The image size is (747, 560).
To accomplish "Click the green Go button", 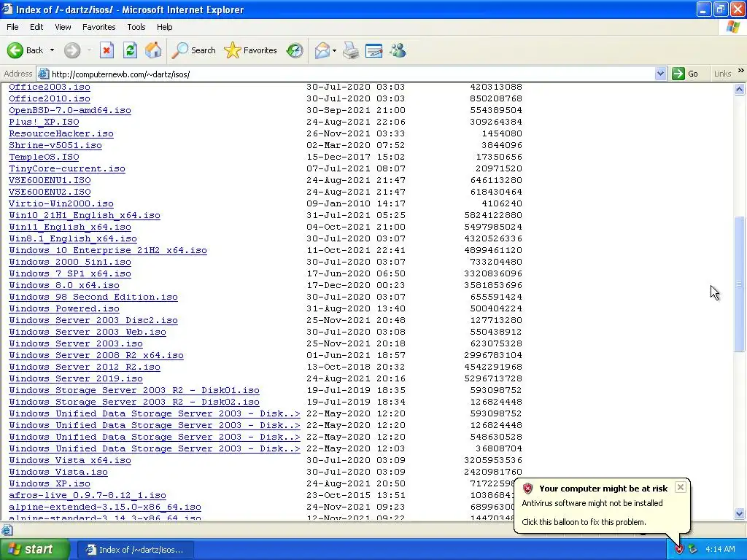I will [685, 74].
